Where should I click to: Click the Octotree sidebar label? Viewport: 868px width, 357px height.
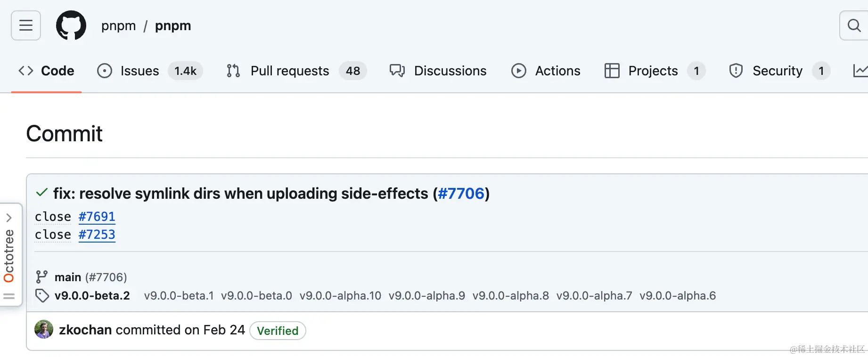(9, 255)
